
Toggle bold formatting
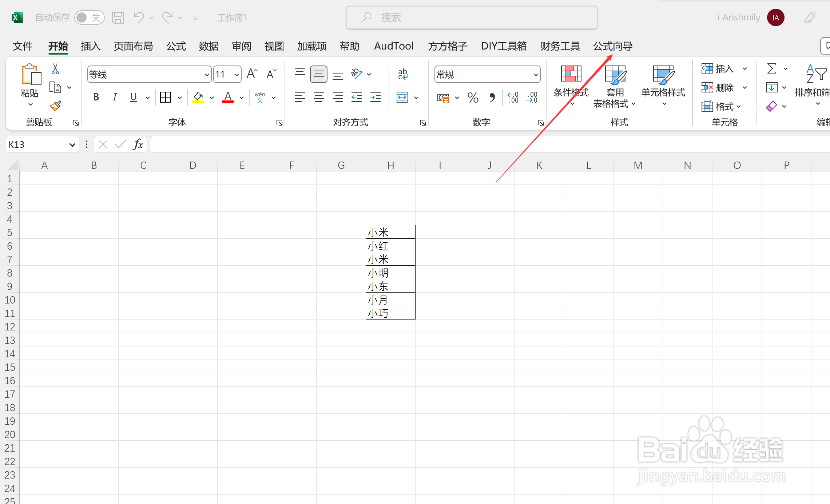point(96,97)
